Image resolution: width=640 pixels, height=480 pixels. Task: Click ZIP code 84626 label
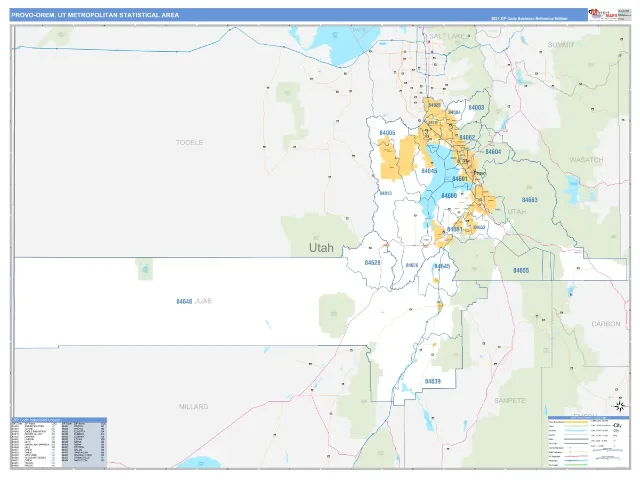[x=412, y=265]
